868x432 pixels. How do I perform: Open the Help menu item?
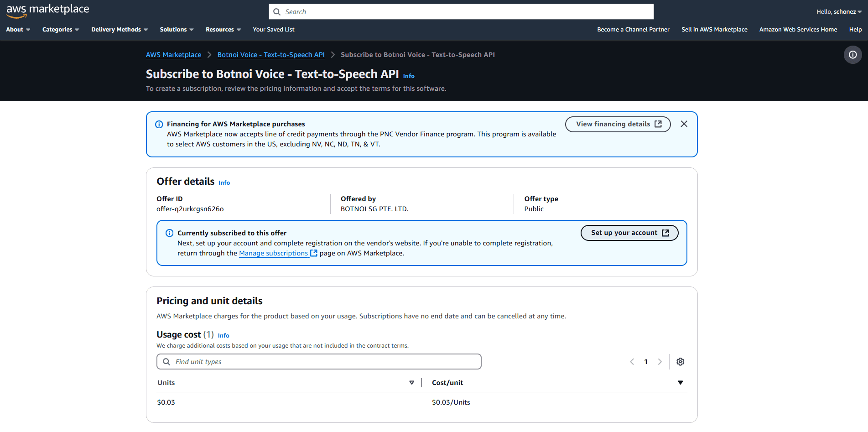[x=855, y=30]
